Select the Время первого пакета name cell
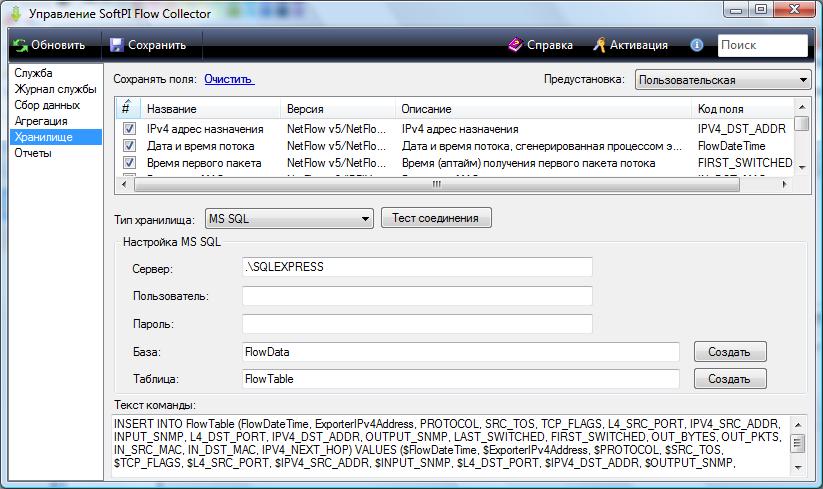 point(204,163)
